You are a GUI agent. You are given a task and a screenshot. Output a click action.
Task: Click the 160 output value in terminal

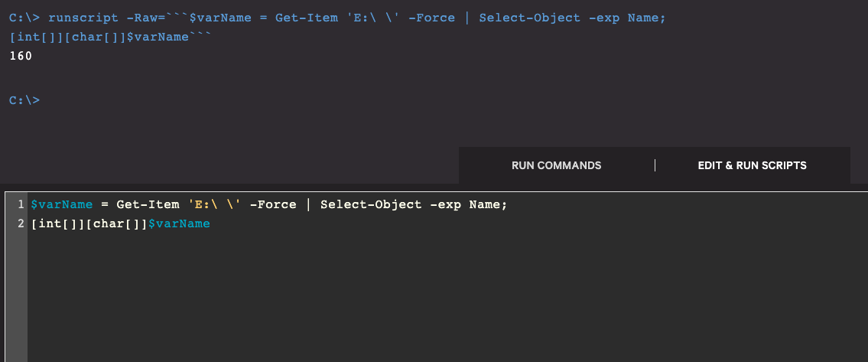21,56
